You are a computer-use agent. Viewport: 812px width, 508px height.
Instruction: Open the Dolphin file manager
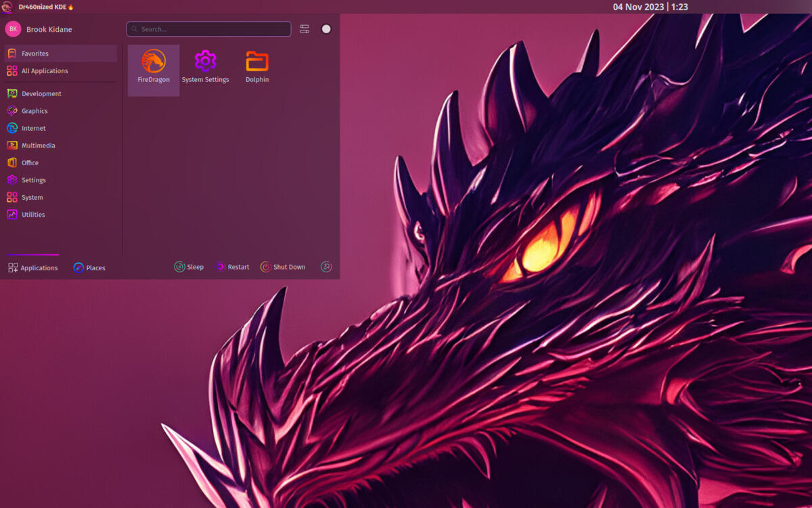(x=257, y=70)
